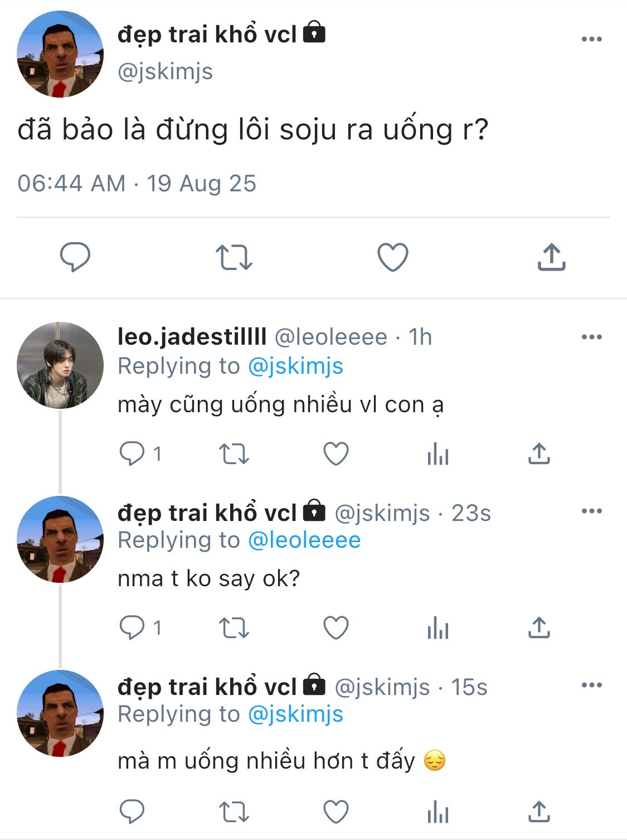Open the @leoleeee mention link
This screenshot has width=627, height=840.
[304, 540]
